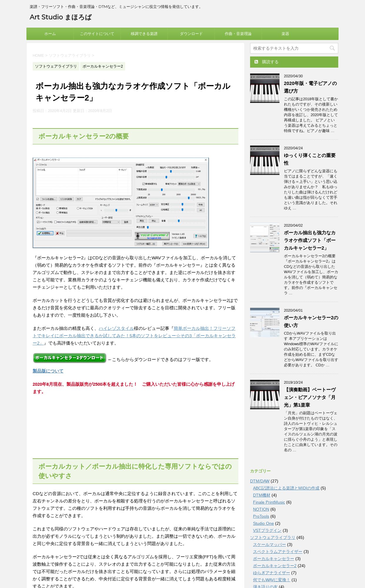
Task: Open the Vocal Canceller 2 application screenshot image
Action: click(x=121, y=203)
